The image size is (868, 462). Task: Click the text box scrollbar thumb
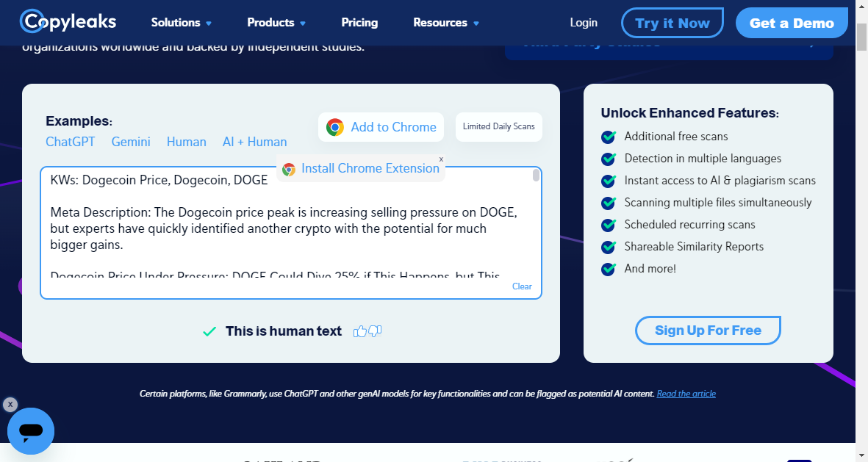[536, 176]
